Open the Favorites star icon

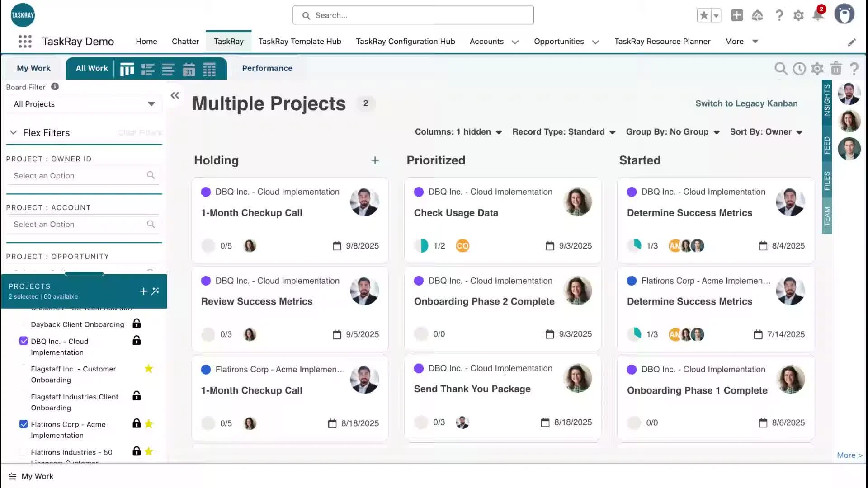click(x=703, y=15)
